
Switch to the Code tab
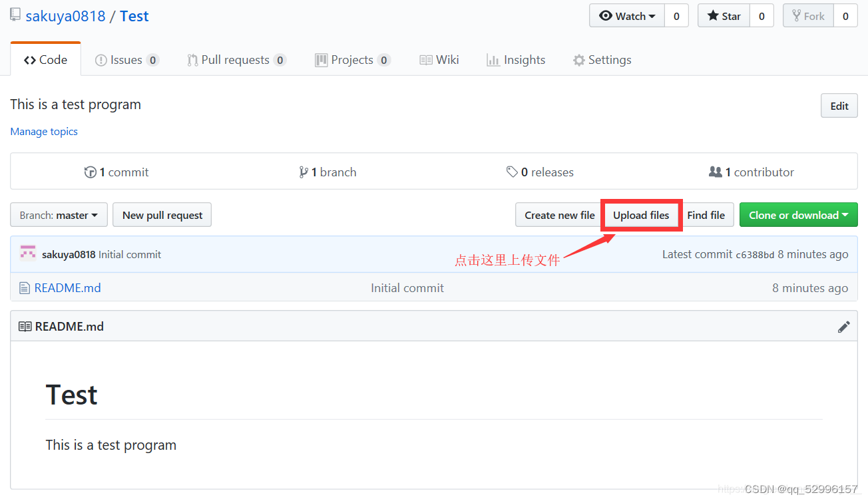45,60
